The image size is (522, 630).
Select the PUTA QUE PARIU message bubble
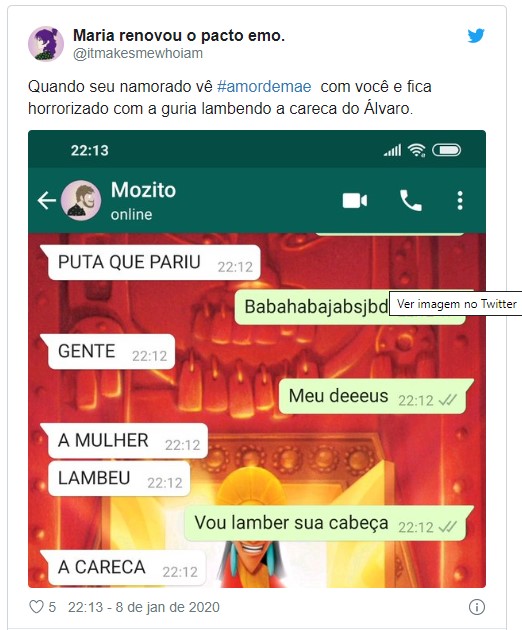(x=151, y=263)
